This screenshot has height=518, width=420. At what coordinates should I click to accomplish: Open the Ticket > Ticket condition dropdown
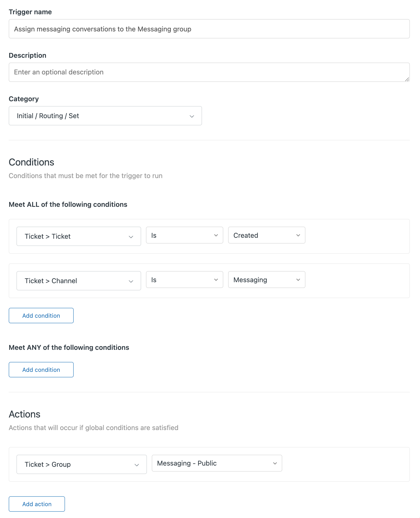click(79, 236)
